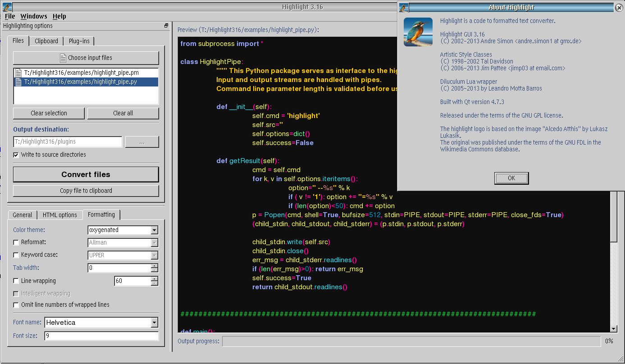Toggle Write to source directories checkbox
Image resolution: width=625 pixels, height=364 pixels.
point(16,155)
